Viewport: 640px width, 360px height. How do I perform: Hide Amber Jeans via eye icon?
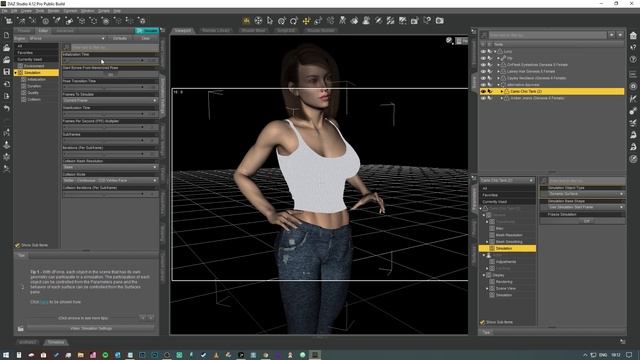click(x=483, y=98)
